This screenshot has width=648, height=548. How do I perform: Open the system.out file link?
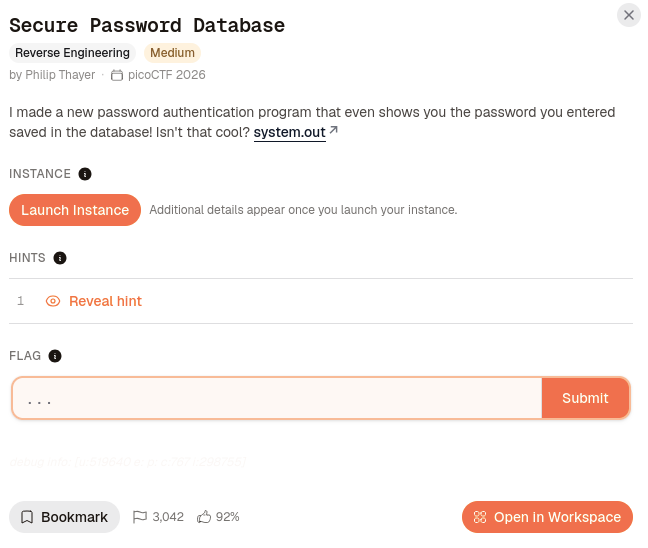289,132
